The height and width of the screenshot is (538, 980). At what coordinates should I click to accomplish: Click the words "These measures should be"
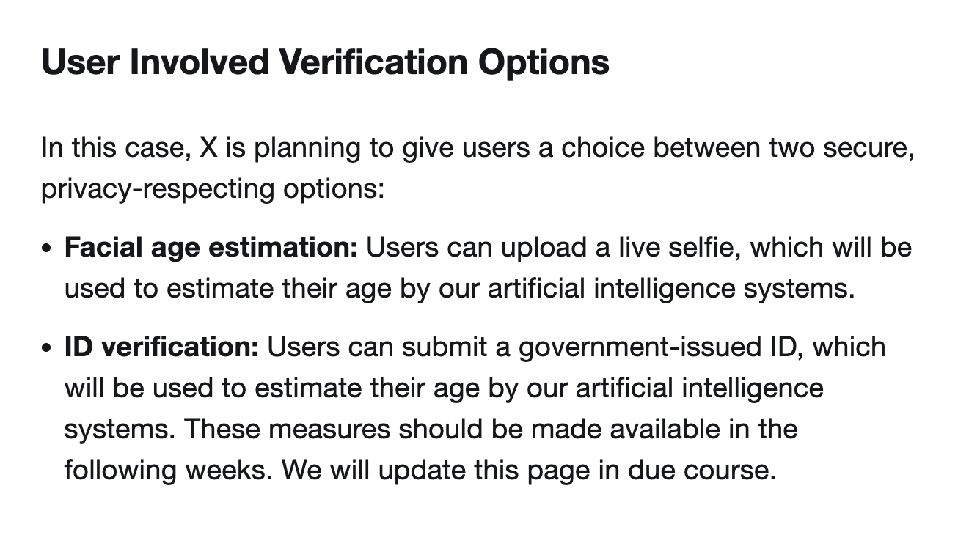[x=354, y=429]
